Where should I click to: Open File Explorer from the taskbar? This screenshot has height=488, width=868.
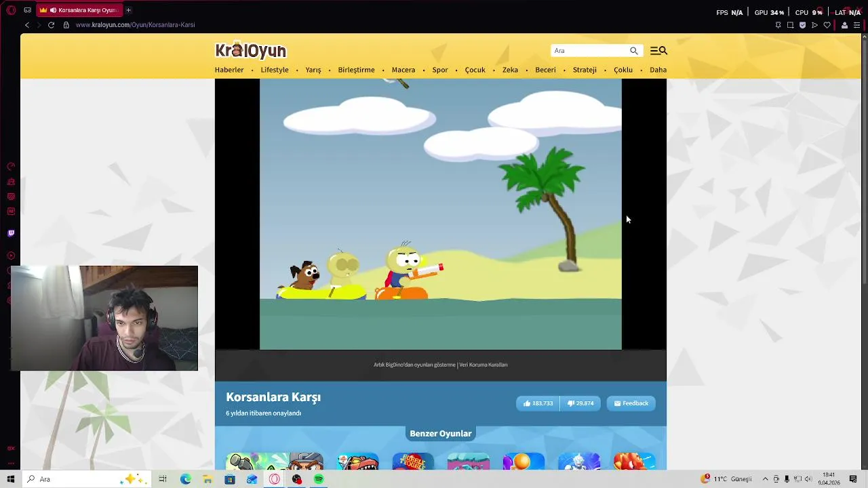pos(208,479)
